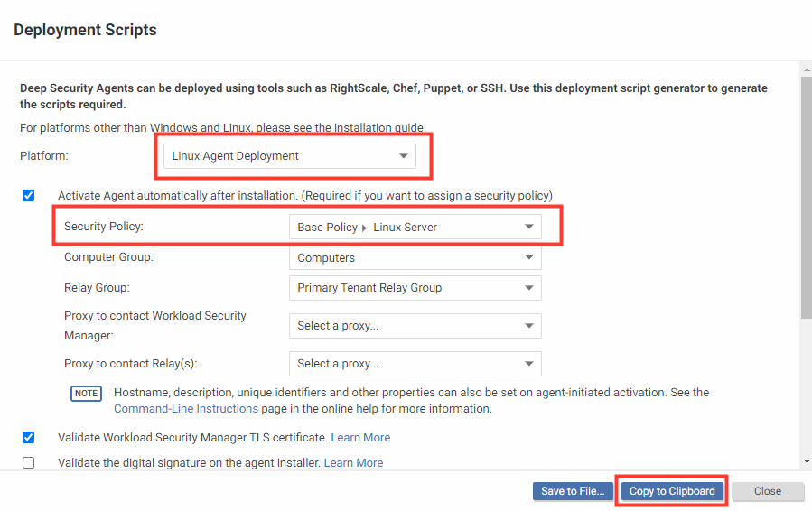Open the Platform dropdown showing Linux Agent Deployment
Screen dimensions: 812x511
(289, 156)
